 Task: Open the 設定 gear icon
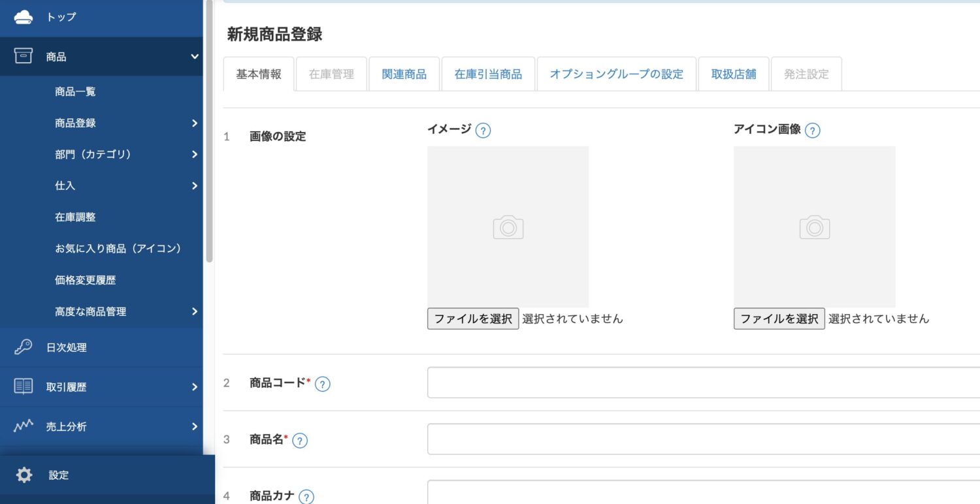[x=24, y=475]
